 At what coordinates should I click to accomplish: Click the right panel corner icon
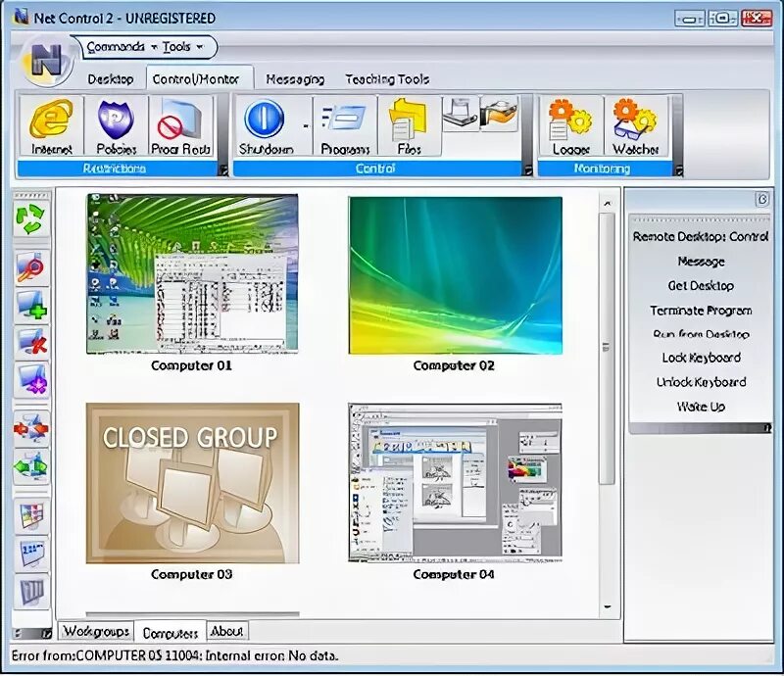(x=761, y=199)
